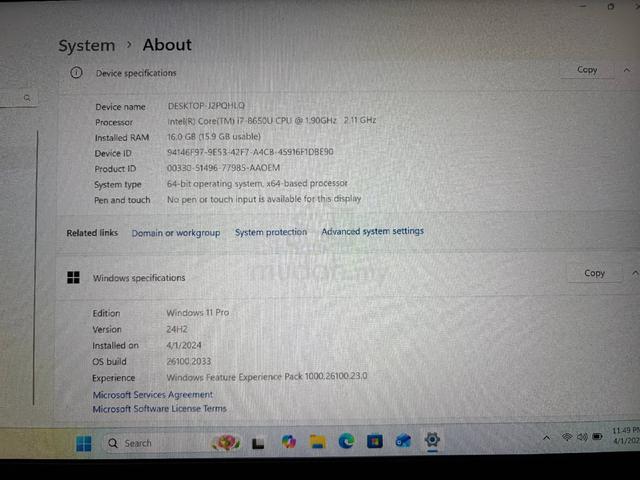Open the clock and date flyout
This screenshot has width=640, height=480.
point(625,436)
